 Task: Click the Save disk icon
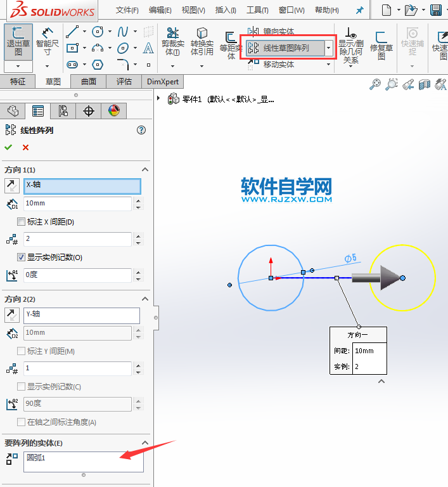pyautogui.click(x=436, y=10)
